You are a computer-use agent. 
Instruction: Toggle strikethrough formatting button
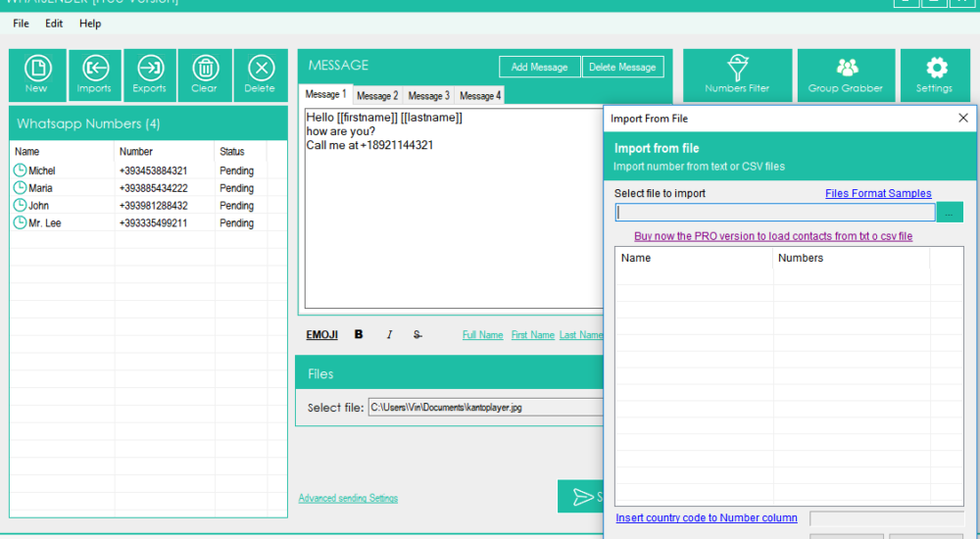[x=417, y=335]
